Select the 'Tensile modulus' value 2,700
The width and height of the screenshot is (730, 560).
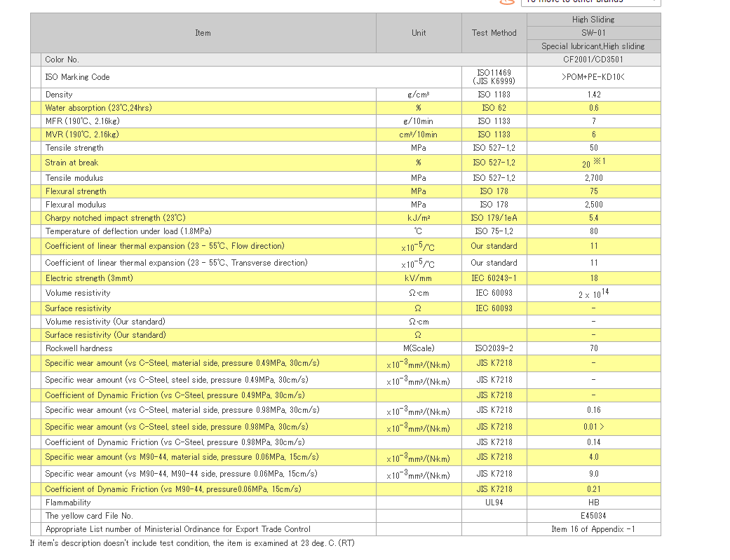[593, 178]
